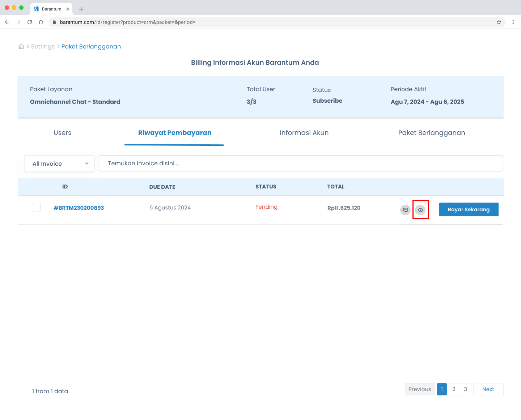This screenshot has height=420, width=521.
Task: Click the Next pagination button
Action: pos(488,389)
